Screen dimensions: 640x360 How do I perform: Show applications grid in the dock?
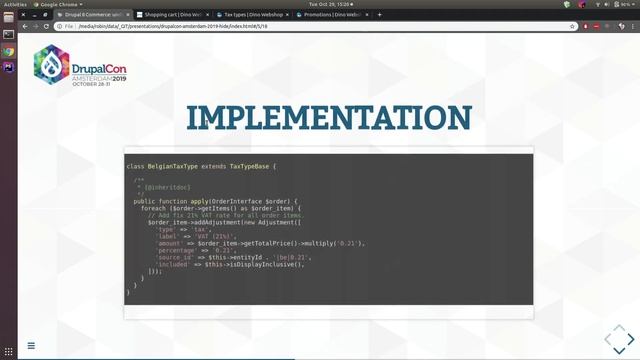[x=9, y=351]
